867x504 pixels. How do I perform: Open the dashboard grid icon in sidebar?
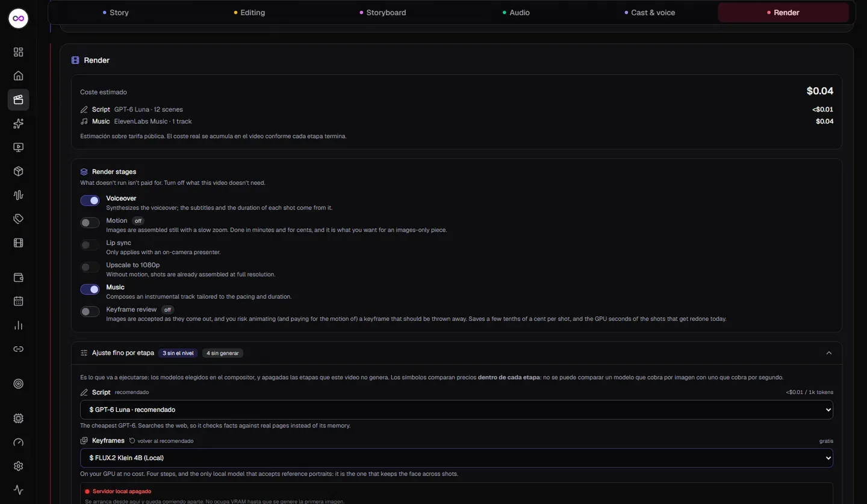(19, 52)
